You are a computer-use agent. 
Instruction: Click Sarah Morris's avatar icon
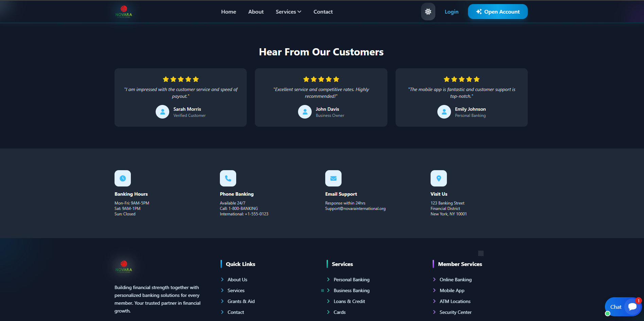(x=162, y=112)
